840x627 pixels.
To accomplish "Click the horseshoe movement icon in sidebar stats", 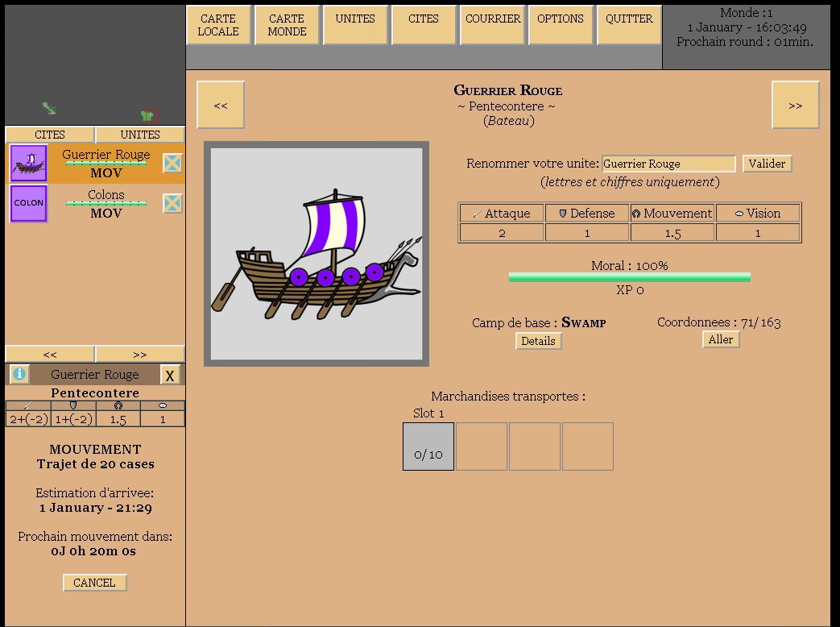I will coord(118,405).
